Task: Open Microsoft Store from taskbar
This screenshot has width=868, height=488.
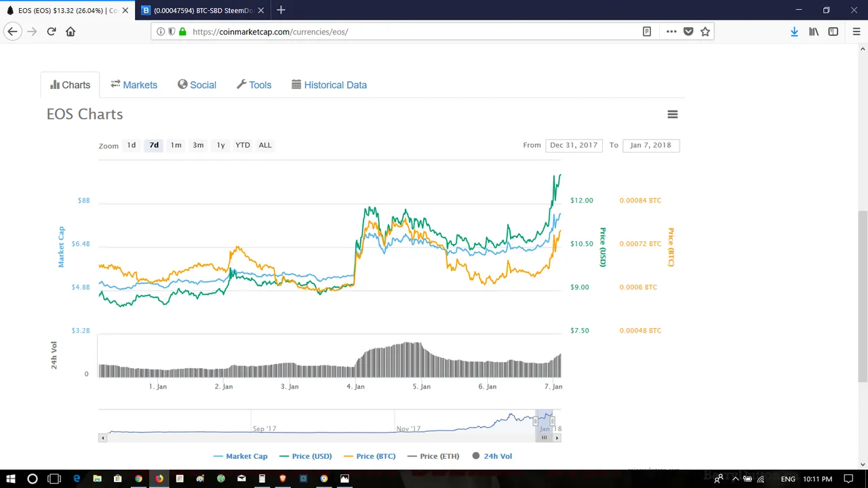Action: (118, 479)
